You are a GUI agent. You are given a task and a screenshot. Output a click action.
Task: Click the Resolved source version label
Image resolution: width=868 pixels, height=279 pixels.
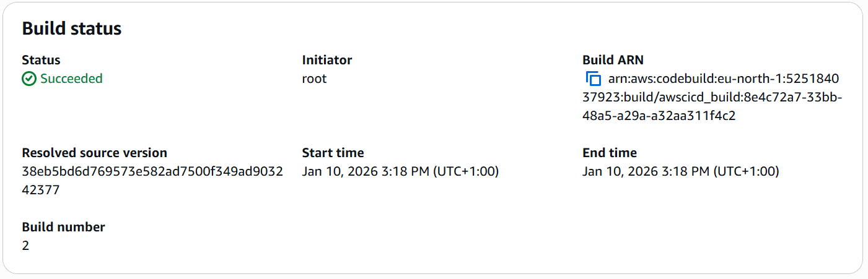point(94,153)
